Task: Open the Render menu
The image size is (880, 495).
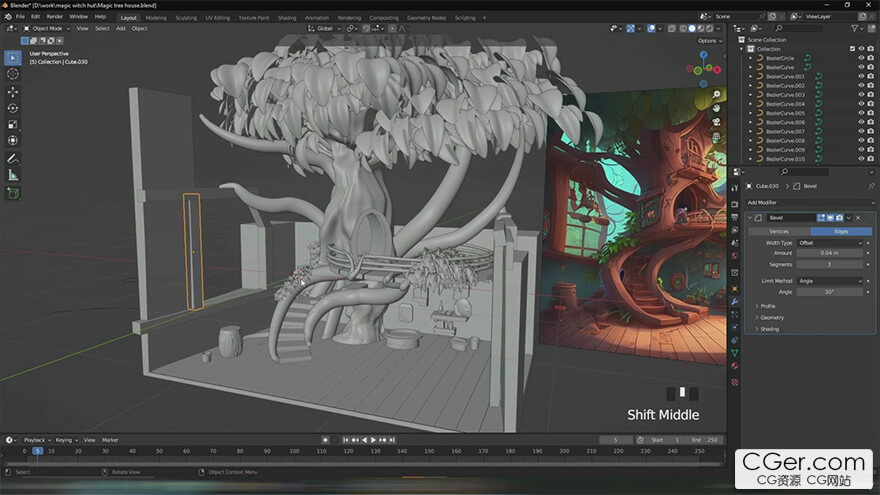Action: pyautogui.click(x=55, y=17)
